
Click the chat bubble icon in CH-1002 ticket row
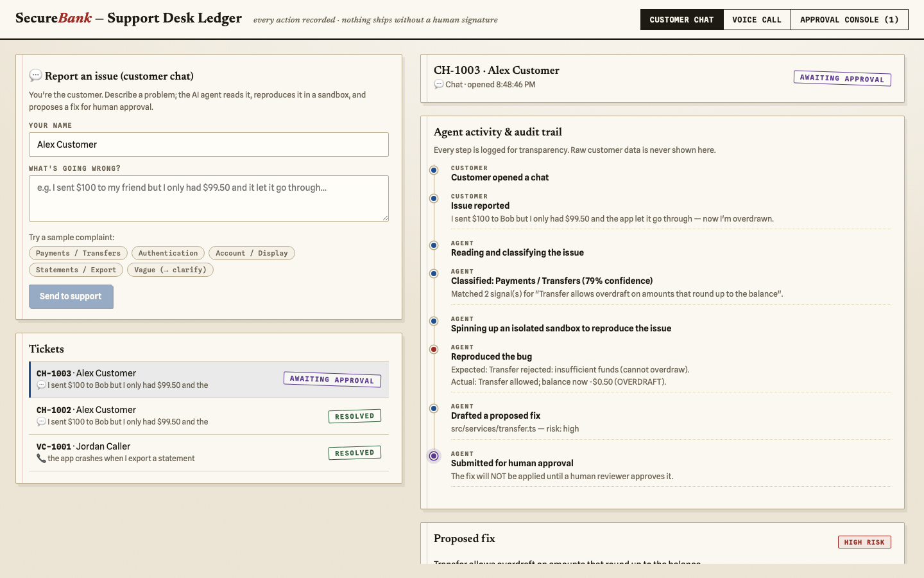click(41, 422)
